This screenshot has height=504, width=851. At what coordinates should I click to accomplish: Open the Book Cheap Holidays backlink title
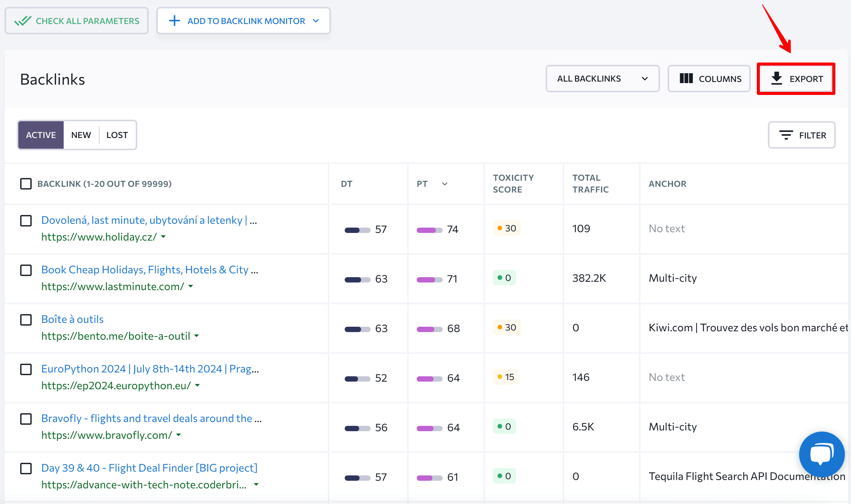pyautogui.click(x=150, y=270)
